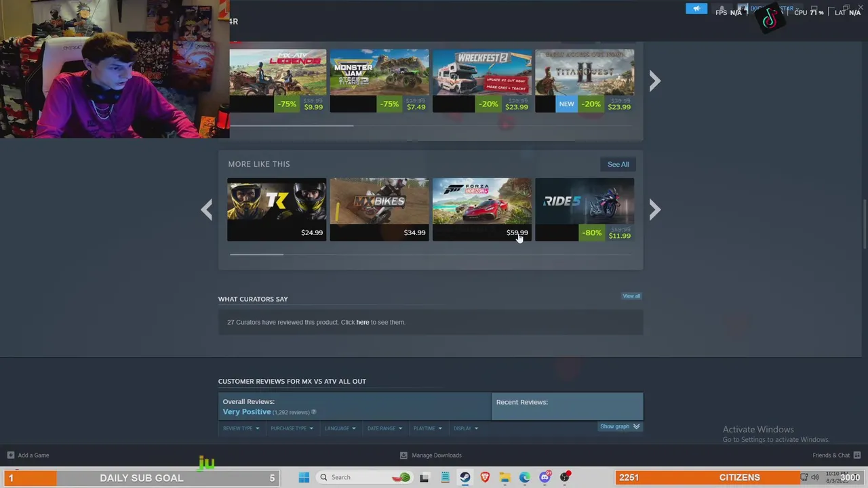Click the Steam page vertical scrollbar
Screen dimensions: 868x488
(864, 224)
